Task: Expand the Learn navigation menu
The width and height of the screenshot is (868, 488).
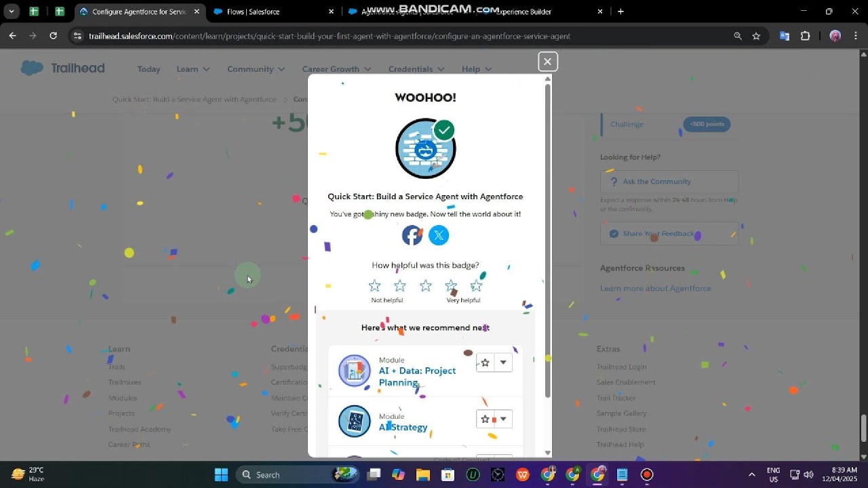Action: 193,69
